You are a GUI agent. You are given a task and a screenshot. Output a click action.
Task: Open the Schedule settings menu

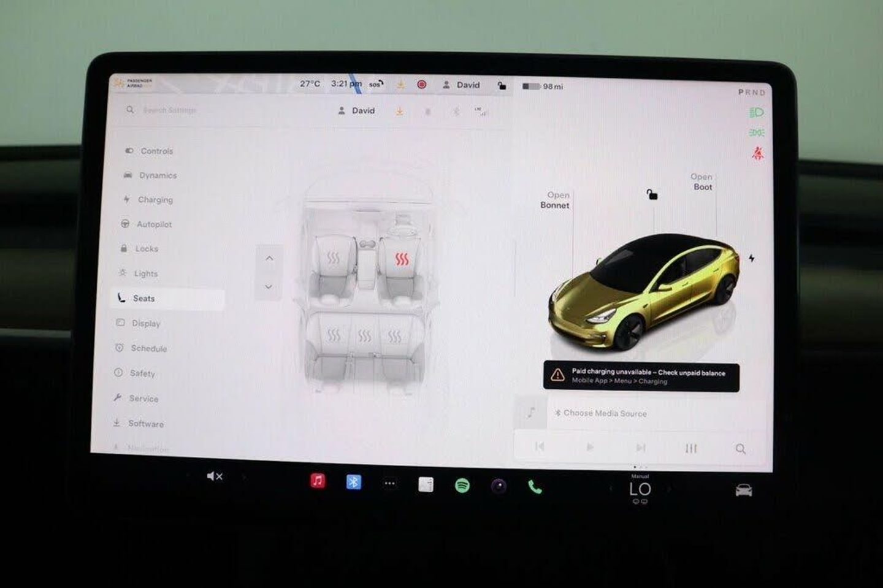click(141, 348)
